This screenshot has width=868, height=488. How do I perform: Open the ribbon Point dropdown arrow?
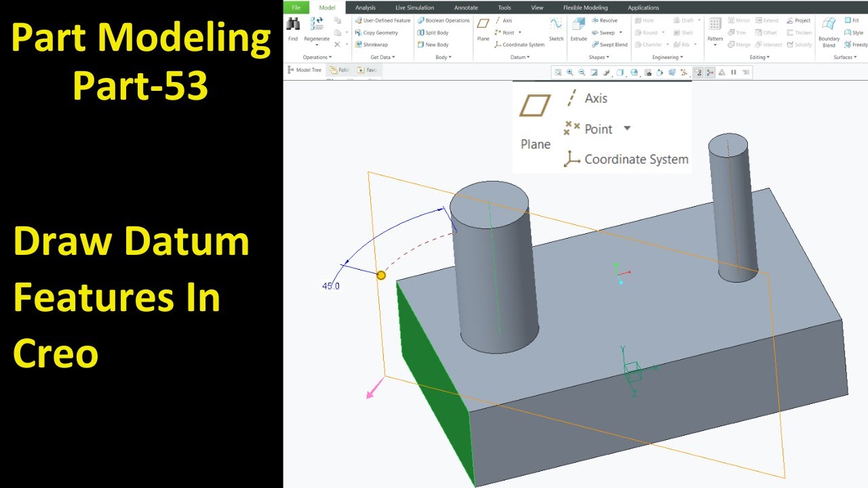click(x=519, y=33)
